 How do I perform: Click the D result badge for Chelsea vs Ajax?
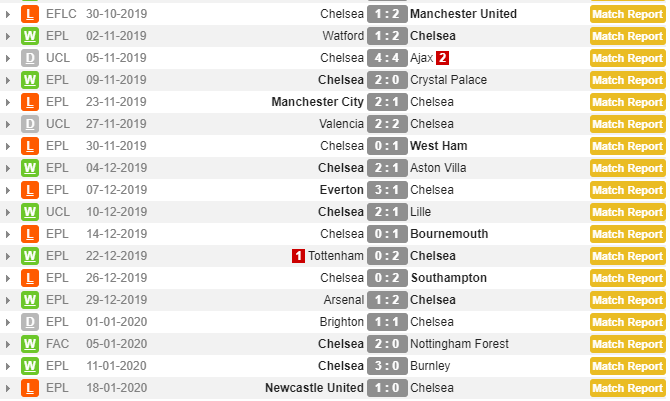(x=31, y=58)
